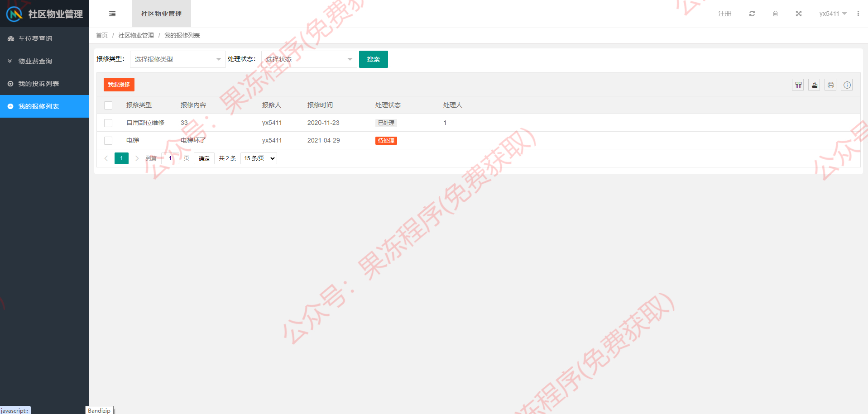Click the 自用部位维修 type cell

click(145, 123)
